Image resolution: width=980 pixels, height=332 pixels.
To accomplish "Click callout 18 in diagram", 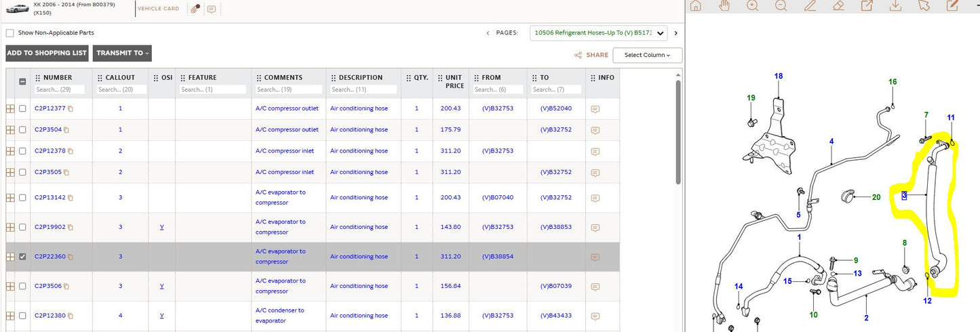I will [x=779, y=76].
